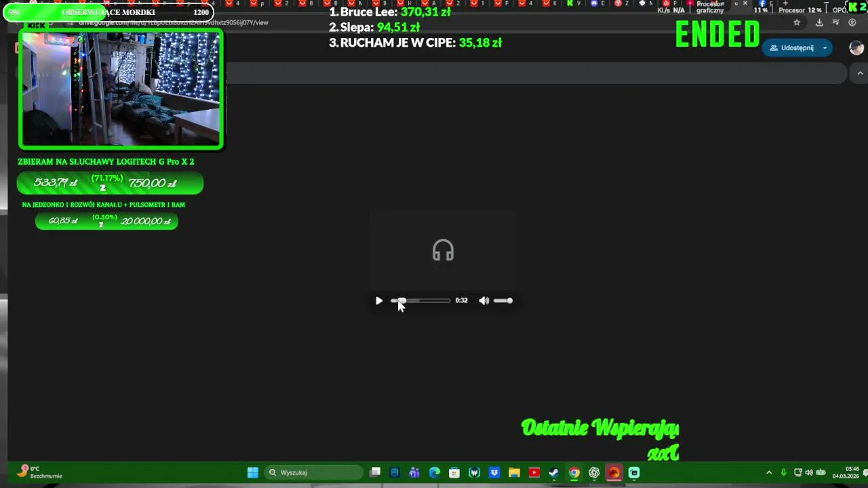The height and width of the screenshot is (488, 868).
Task: Click the battery tray icon
Action: click(821, 472)
